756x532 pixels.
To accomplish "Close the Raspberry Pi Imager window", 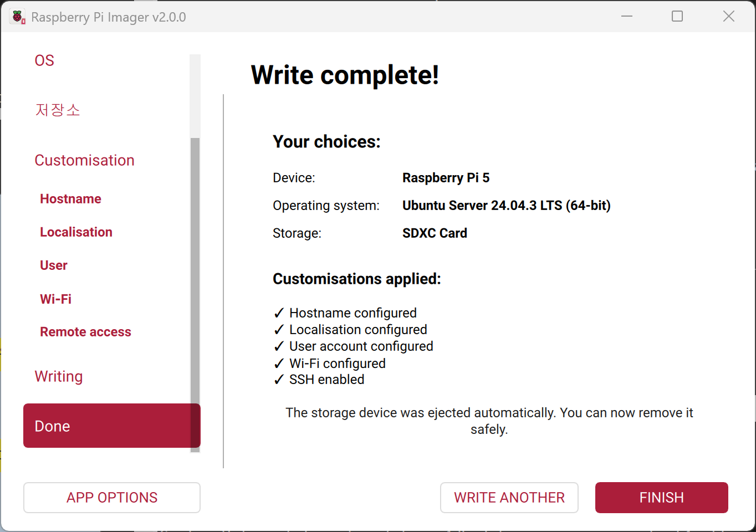I will tap(729, 17).
